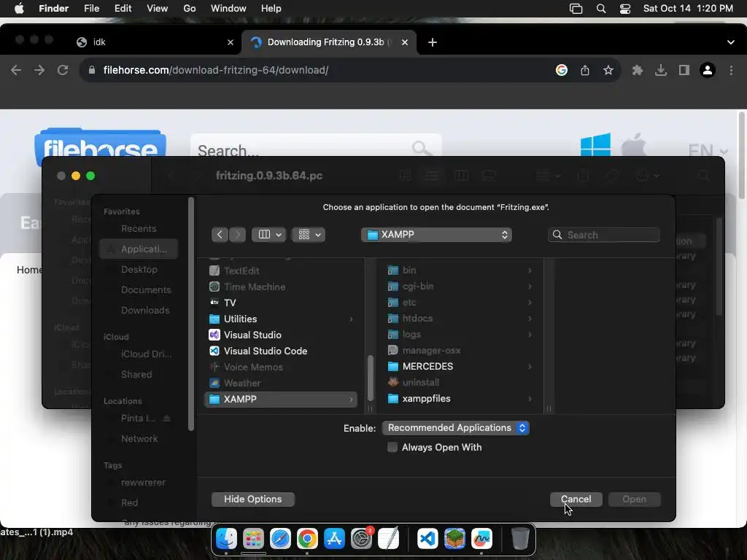The height and width of the screenshot is (560, 747).
Task: Go back in Chrome browser
Action: point(16,71)
